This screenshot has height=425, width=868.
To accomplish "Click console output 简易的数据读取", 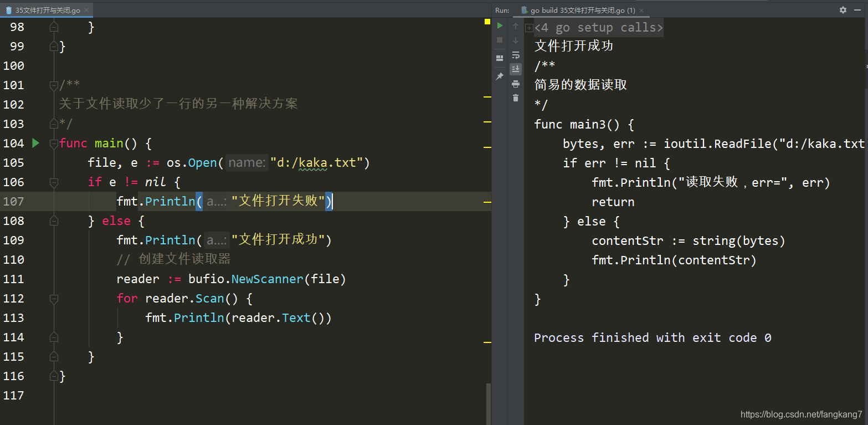I will [581, 85].
